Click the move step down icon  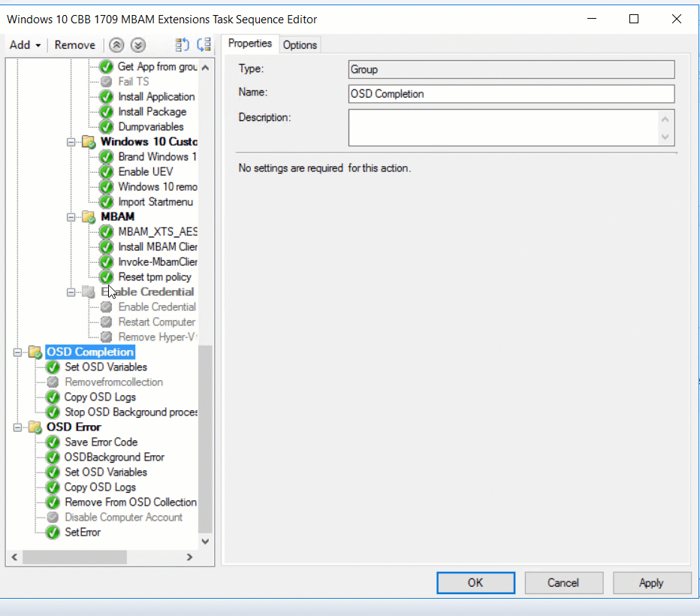coord(138,45)
